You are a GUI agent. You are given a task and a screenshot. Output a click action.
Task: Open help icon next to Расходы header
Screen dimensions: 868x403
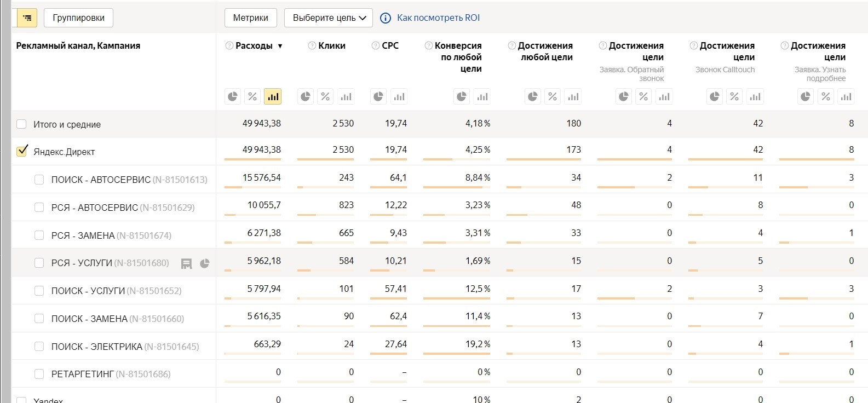point(229,45)
